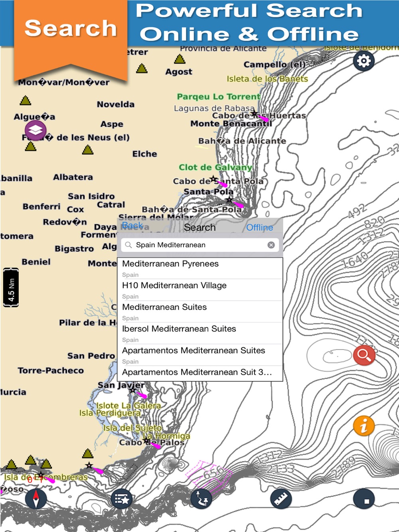Tap mountain peak marker near Agost
This screenshot has width=399, height=532.
pyautogui.click(x=180, y=59)
